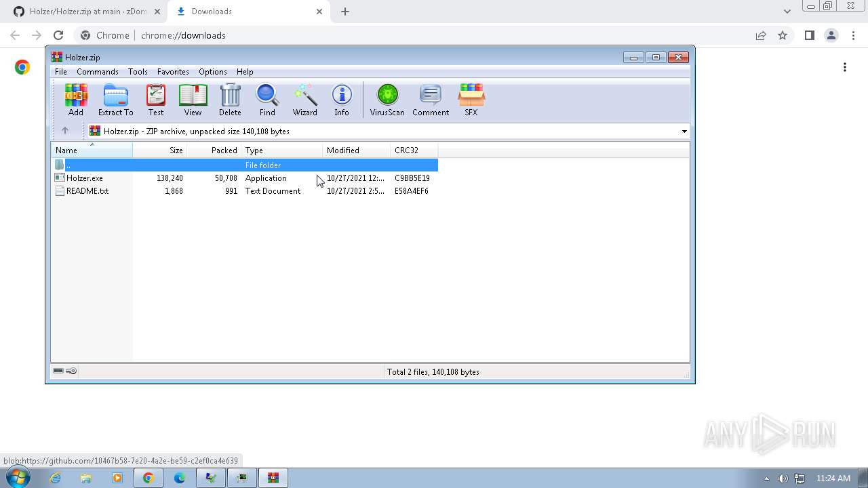Run the Test archive tool

click(x=156, y=100)
